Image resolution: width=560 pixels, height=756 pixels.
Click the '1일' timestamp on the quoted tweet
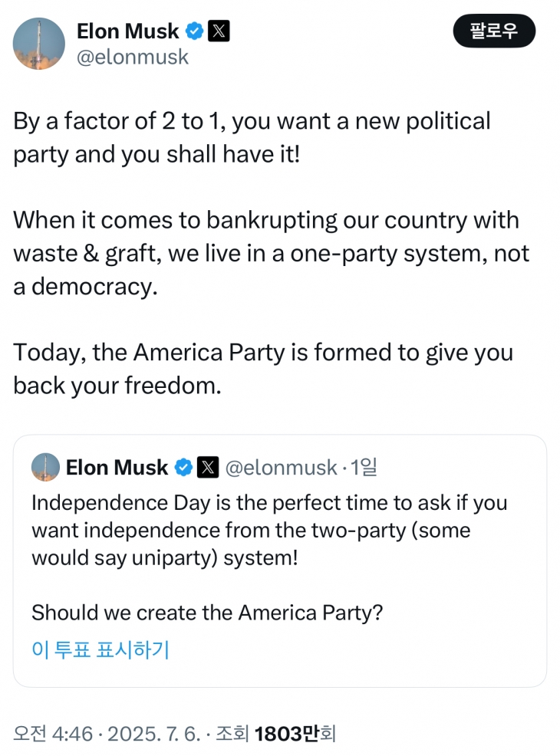point(364,467)
